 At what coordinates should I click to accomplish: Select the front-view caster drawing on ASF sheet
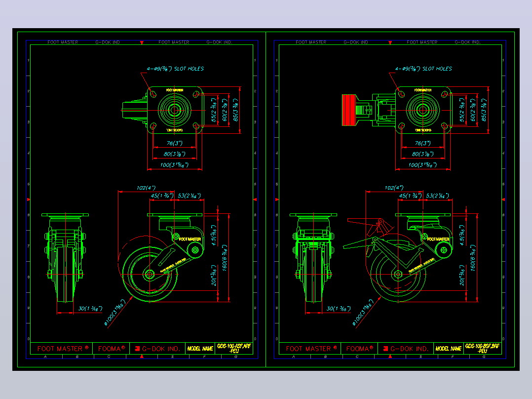point(65,258)
